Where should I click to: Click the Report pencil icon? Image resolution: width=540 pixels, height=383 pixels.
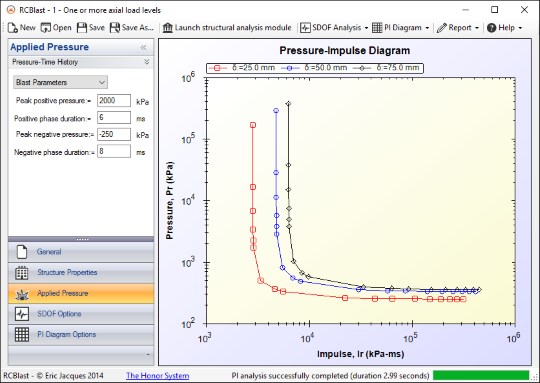pyautogui.click(x=441, y=28)
